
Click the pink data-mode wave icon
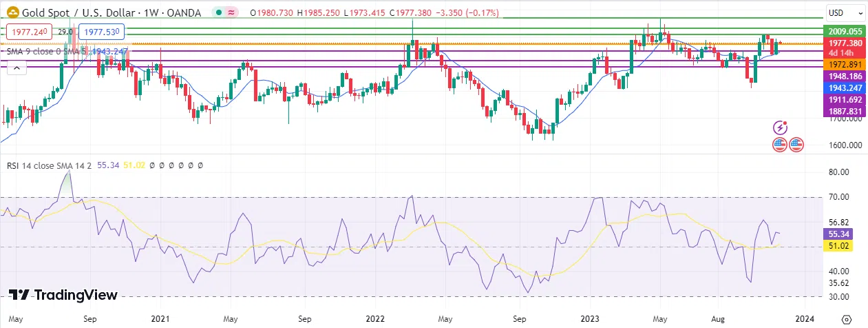click(x=232, y=12)
